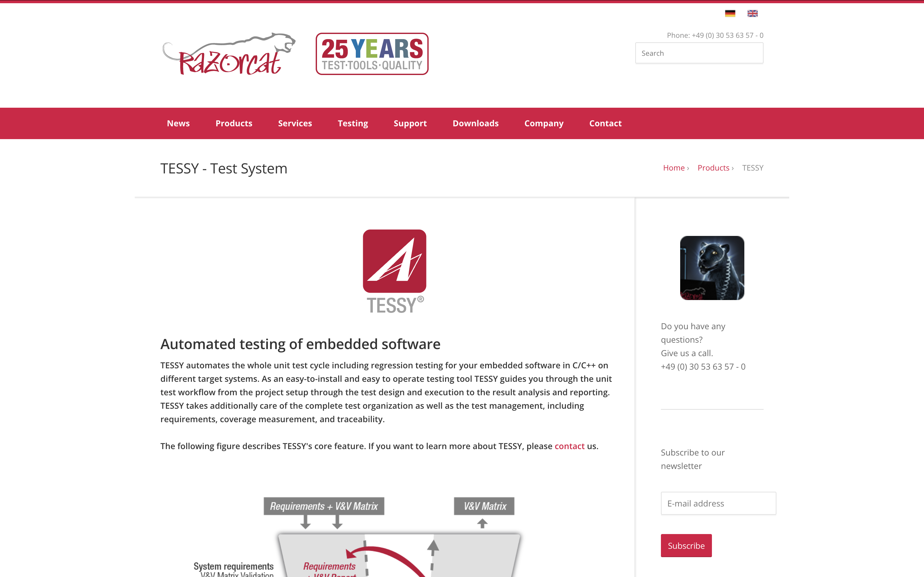Viewport: 924px width, 577px height.
Task: Click the Razorcat panther logo
Action: (x=229, y=54)
